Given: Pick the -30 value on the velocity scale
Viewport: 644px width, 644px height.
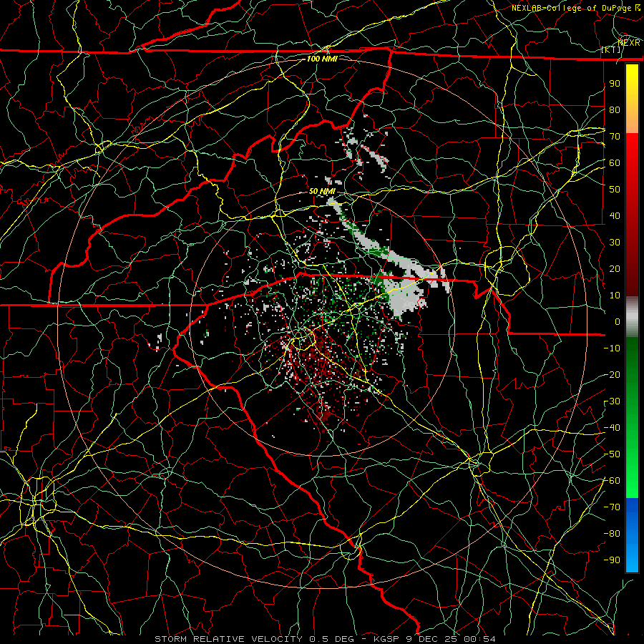Looking at the screenshot, I should click(612, 401).
